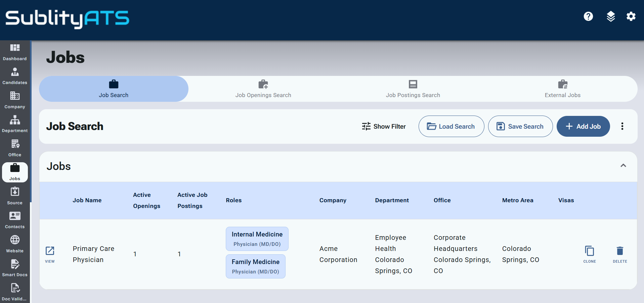644x303 pixels.
Task: Click the Job Name column header
Action: pyautogui.click(x=87, y=200)
